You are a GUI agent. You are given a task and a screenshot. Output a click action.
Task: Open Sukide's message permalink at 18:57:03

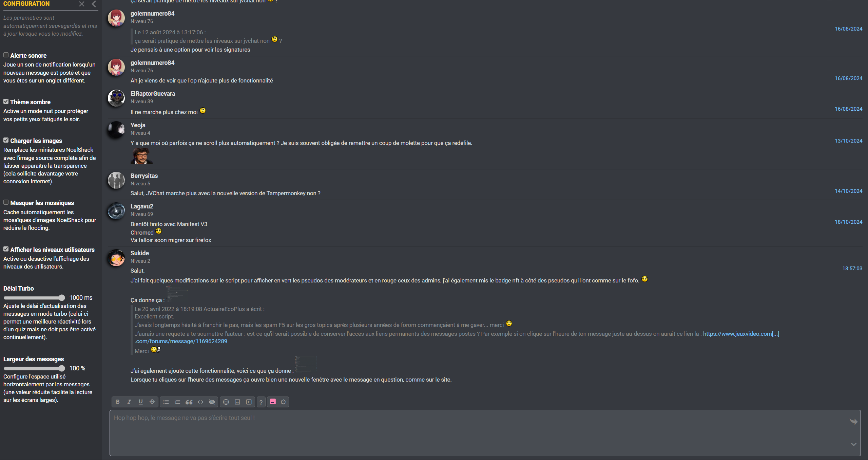click(852, 269)
